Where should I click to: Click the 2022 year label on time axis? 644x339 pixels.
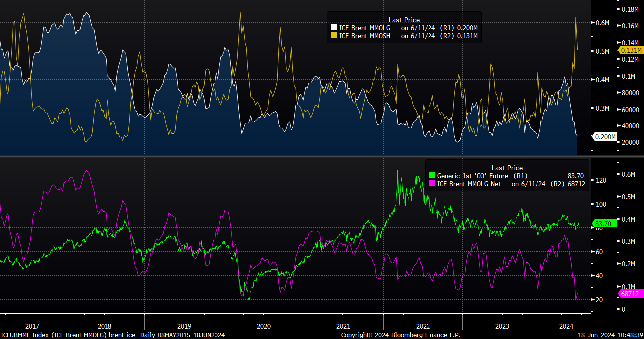point(423,326)
